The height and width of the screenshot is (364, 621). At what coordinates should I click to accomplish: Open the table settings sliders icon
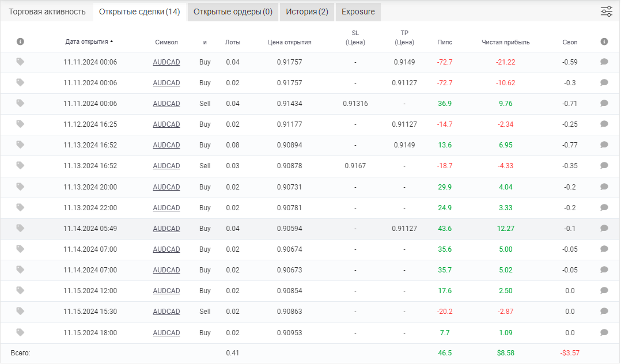[607, 12]
